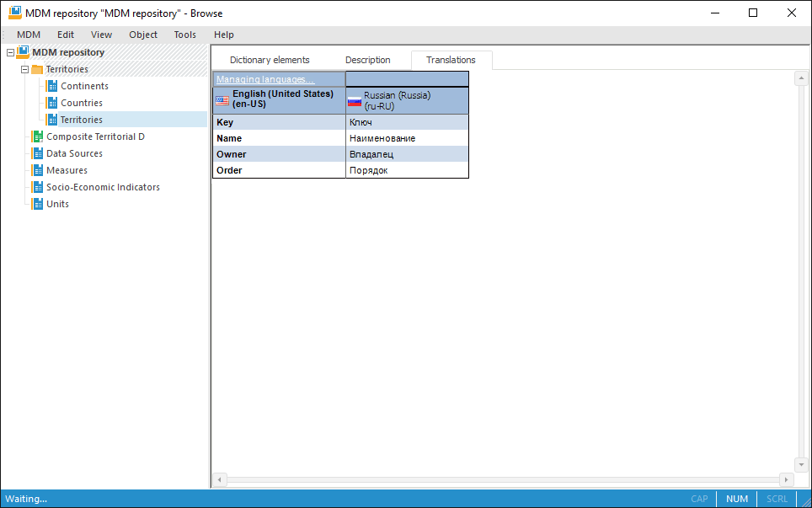Click the Socio-Economic Indicators icon
Viewport: 812px width, 508px height.
(37, 187)
